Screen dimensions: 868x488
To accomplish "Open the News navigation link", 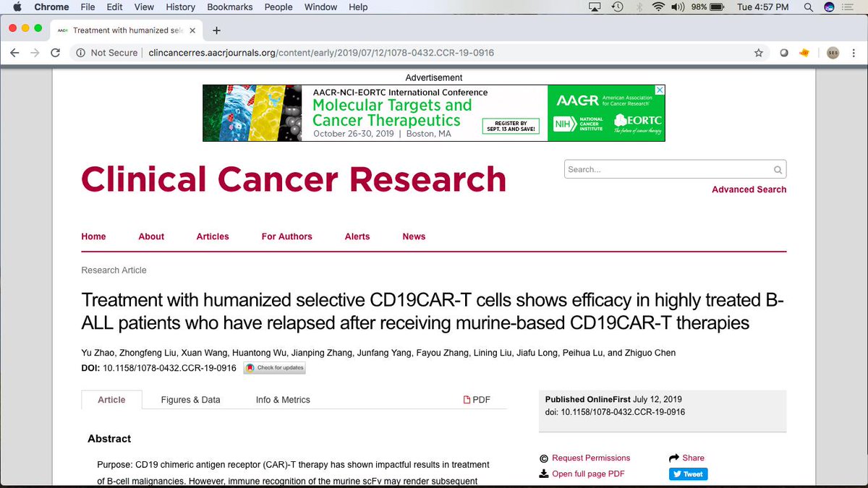I will coord(414,236).
